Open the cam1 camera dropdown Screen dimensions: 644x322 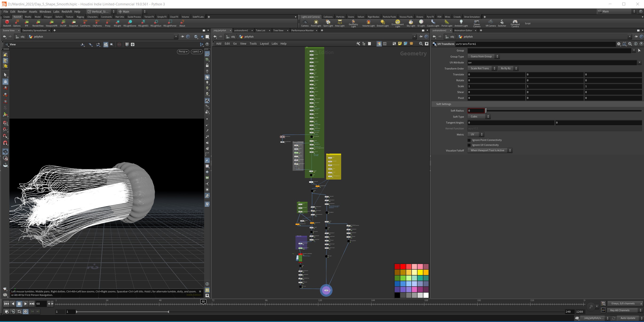pos(197,52)
